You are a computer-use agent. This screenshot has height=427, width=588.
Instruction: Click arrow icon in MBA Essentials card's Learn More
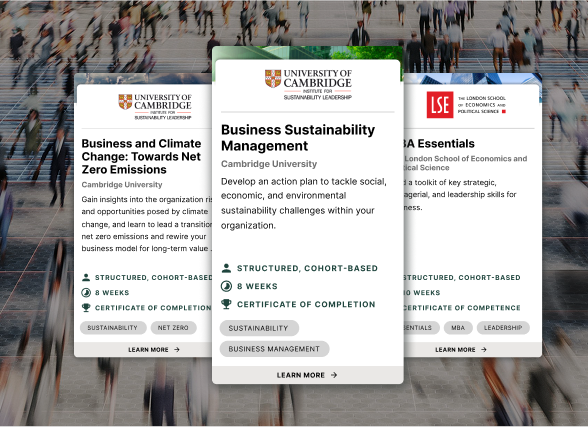(484, 349)
